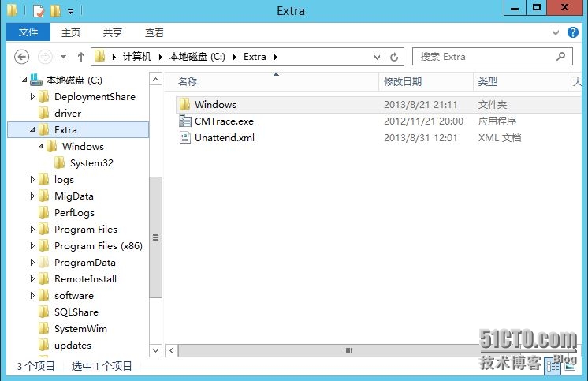This screenshot has width=588, height=381.
Task: Select the SystemWim folder in the tree
Action: pos(80,328)
